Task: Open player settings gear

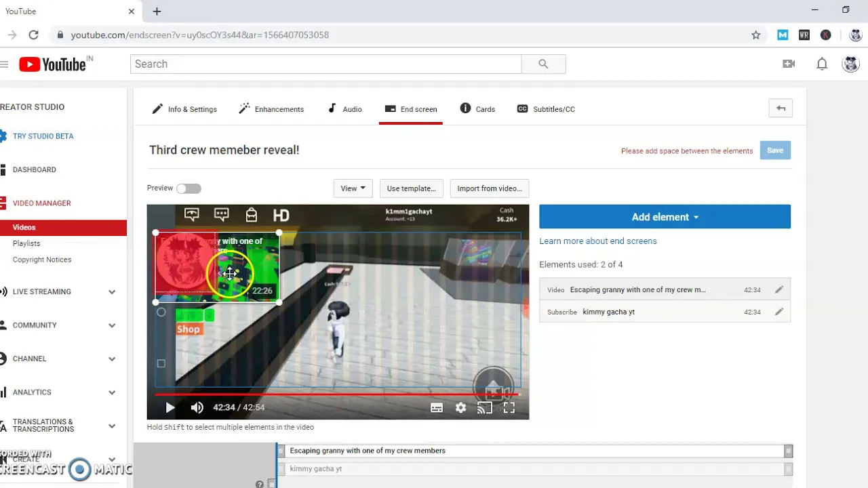Action: coord(460,407)
